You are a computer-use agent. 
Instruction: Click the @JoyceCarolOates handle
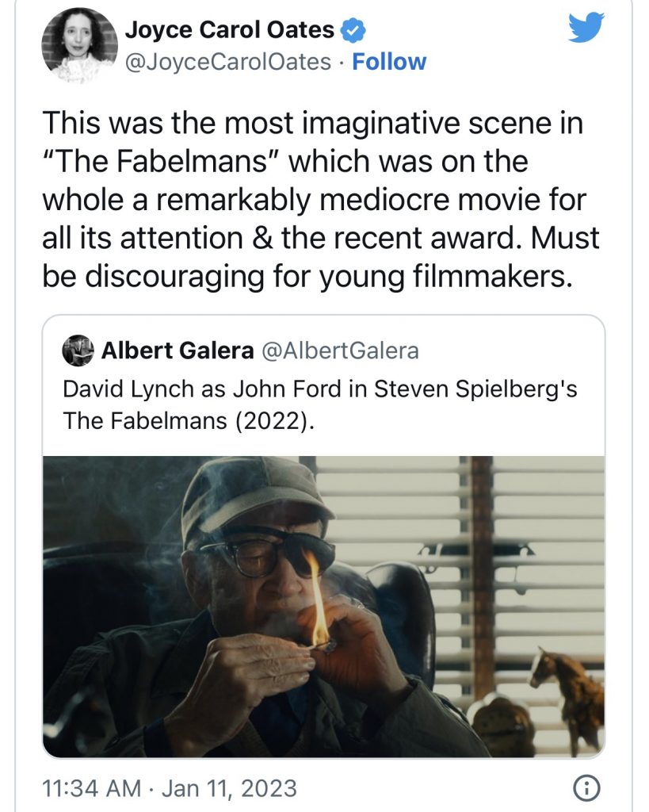tap(228, 62)
